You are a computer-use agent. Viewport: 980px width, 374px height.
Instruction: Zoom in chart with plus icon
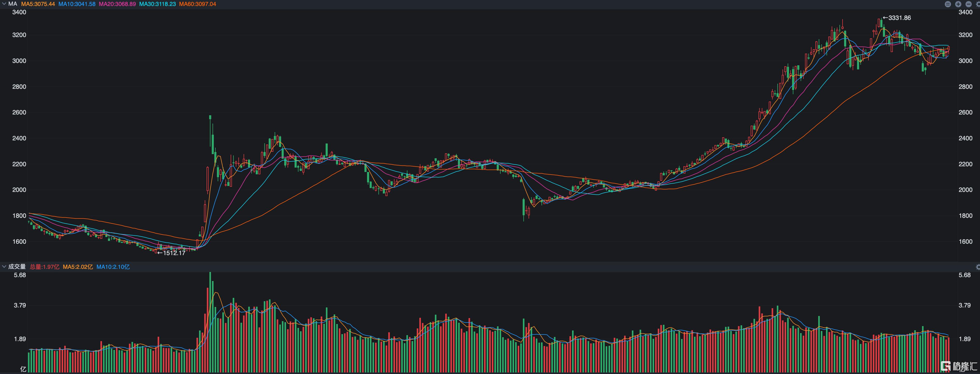[958, 4]
